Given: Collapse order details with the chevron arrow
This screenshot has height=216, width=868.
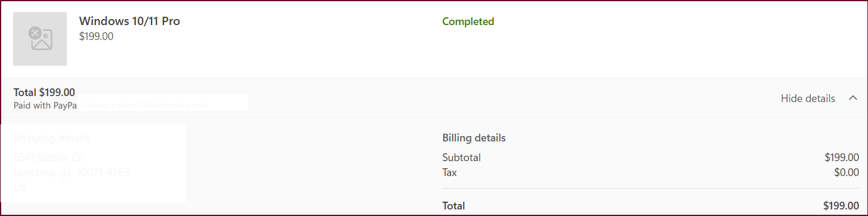Looking at the screenshot, I should 853,98.
